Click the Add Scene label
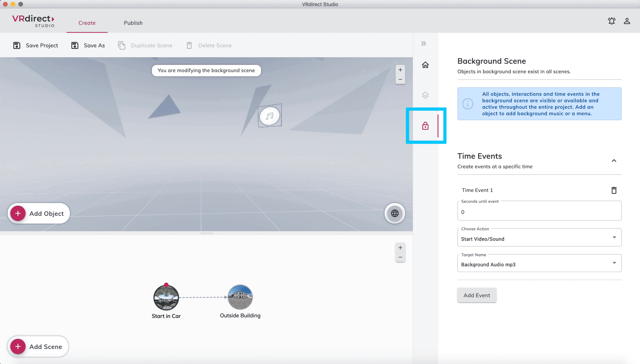 (x=46, y=347)
